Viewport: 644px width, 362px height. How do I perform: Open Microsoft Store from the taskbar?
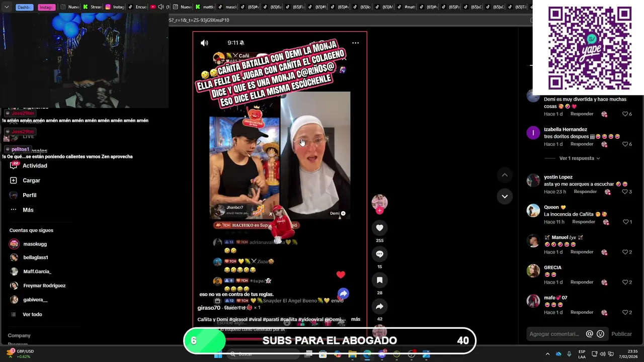coord(323,354)
